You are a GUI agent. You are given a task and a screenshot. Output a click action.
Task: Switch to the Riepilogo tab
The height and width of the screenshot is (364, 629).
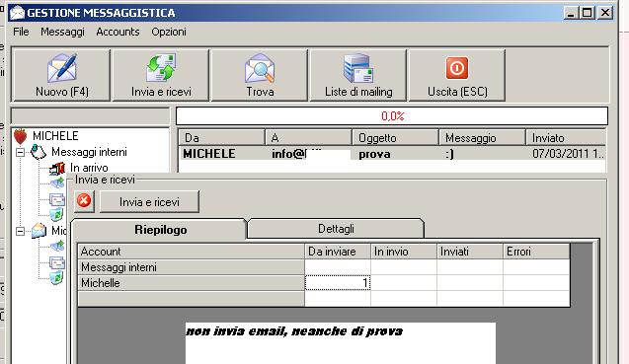(160, 230)
